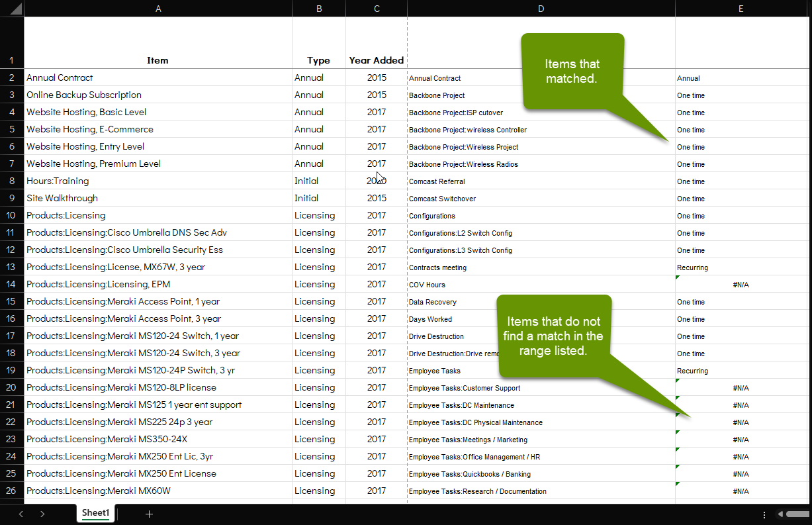Select row 8 by its row number
Viewport: 812px width, 525px height.
click(11, 181)
